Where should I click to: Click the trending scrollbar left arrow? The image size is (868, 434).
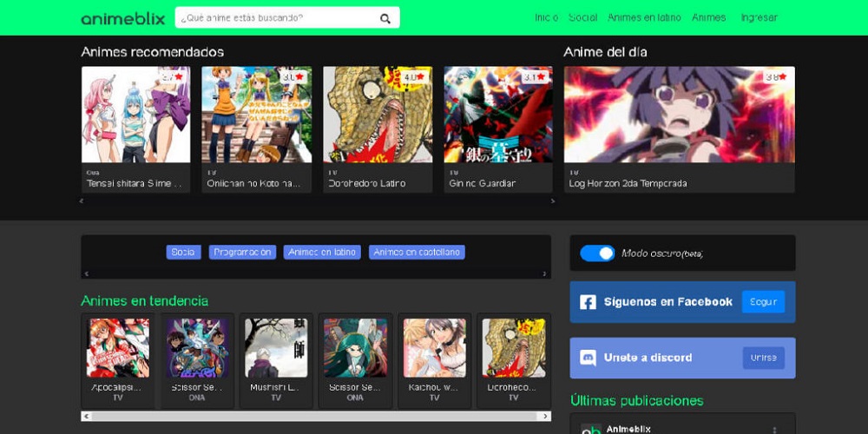tap(86, 417)
